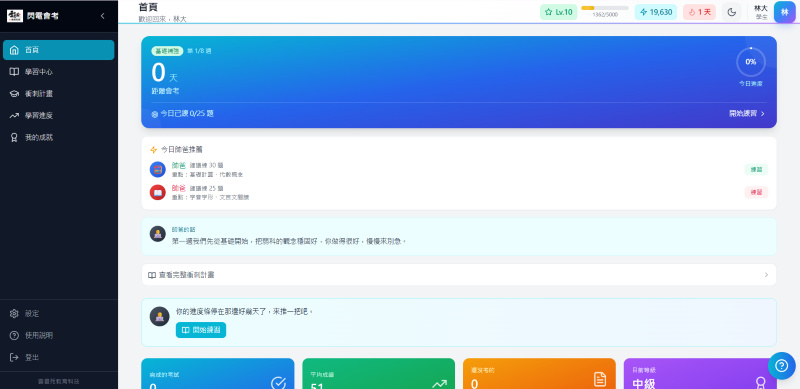Click the document icon on the orange card
The height and width of the screenshot is (389, 800).
[600, 379]
